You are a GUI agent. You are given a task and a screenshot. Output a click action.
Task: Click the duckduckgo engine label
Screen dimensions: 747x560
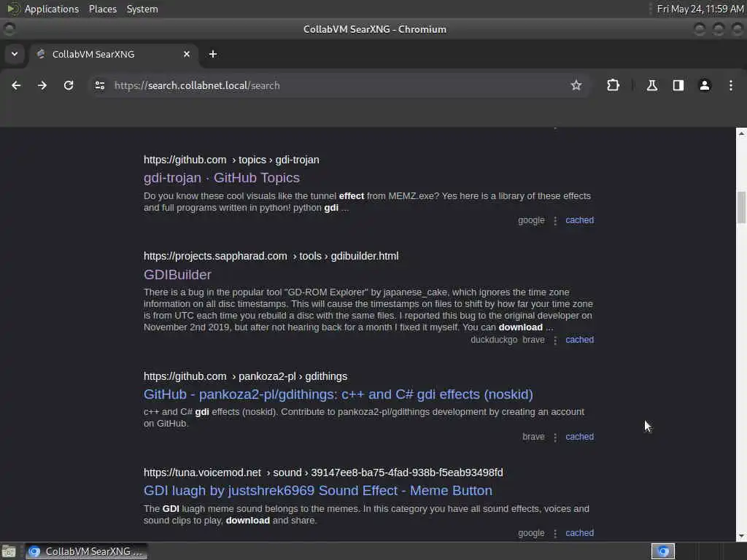point(494,340)
